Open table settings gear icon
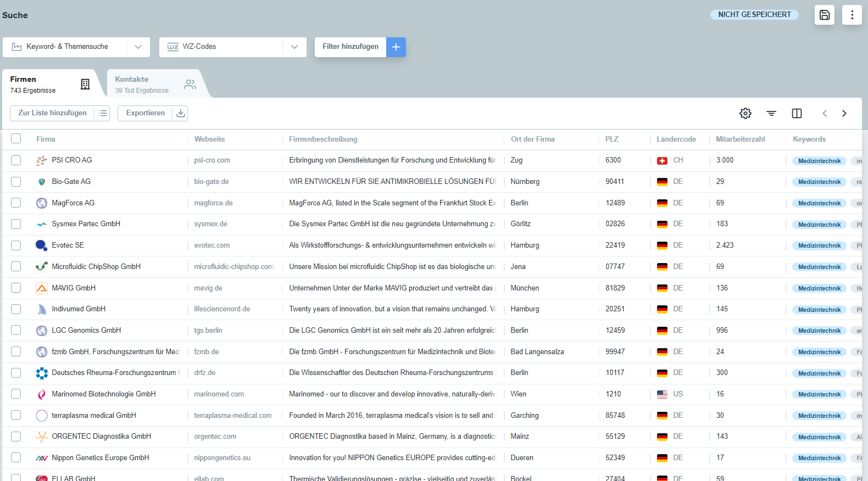This screenshot has width=868, height=481. [745, 113]
